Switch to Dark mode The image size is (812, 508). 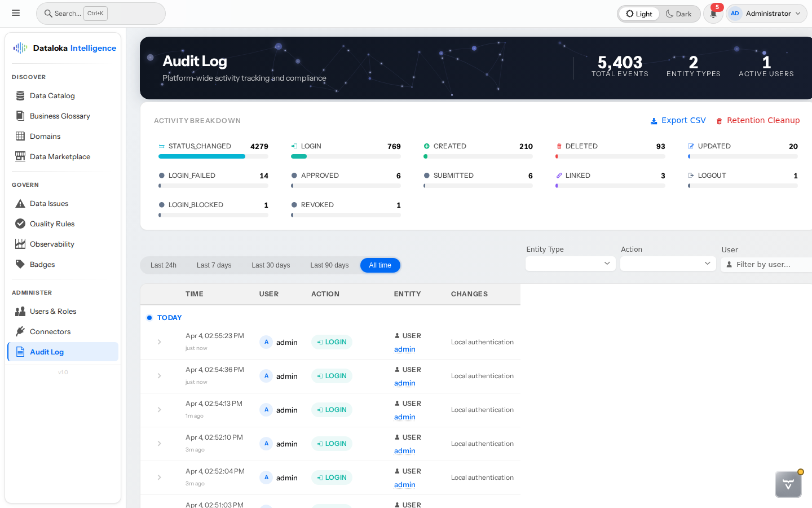(x=679, y=13)
